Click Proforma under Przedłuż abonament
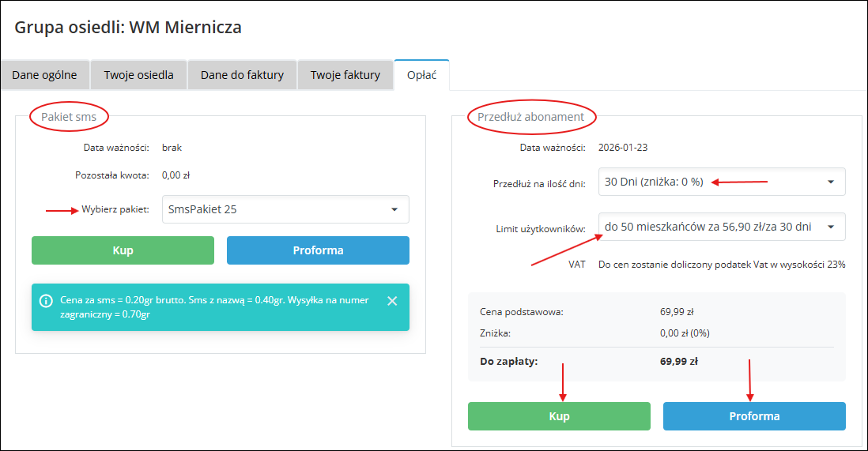The image size is (868, 451). click(x=753, y=416)
